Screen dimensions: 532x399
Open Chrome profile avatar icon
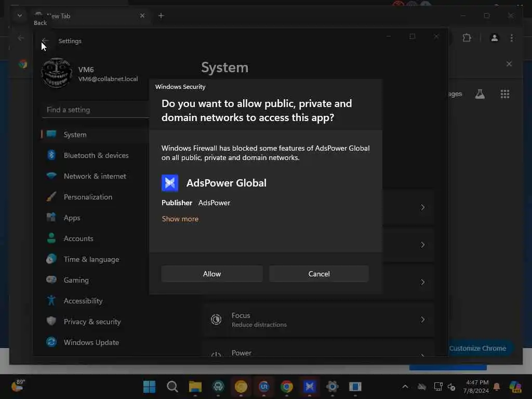[x=495, y=37]
